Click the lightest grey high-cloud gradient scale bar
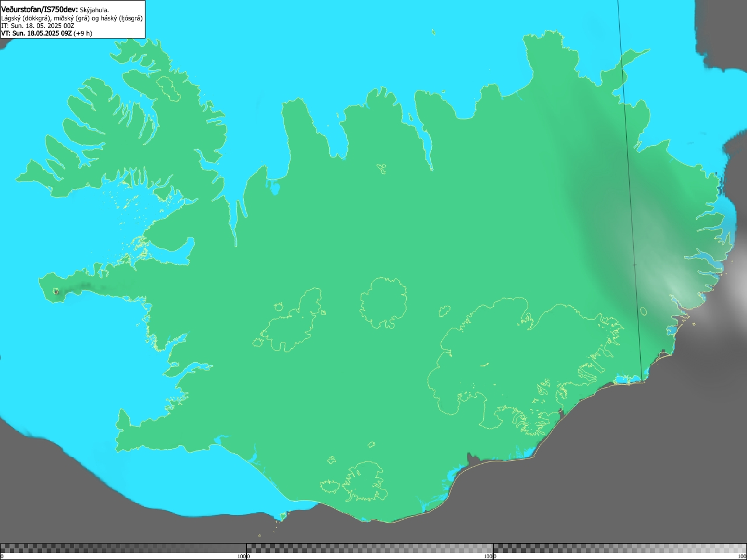The width and height of the screenshot is (747, 560). 620,548
